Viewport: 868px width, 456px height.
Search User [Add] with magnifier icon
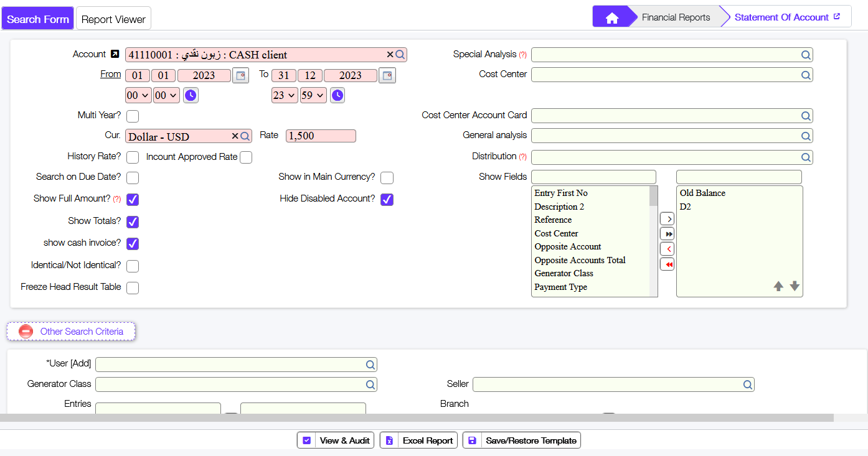point(370,365)
